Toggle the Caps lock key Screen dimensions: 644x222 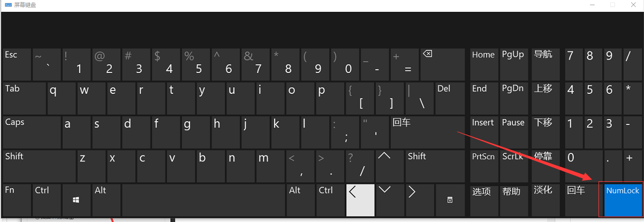[x=32, y=132]
